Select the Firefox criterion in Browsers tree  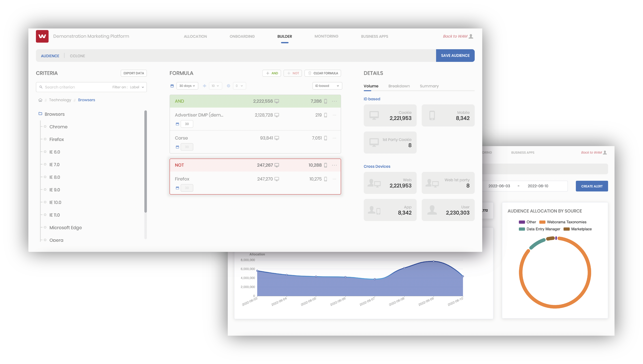pos(57,139)
